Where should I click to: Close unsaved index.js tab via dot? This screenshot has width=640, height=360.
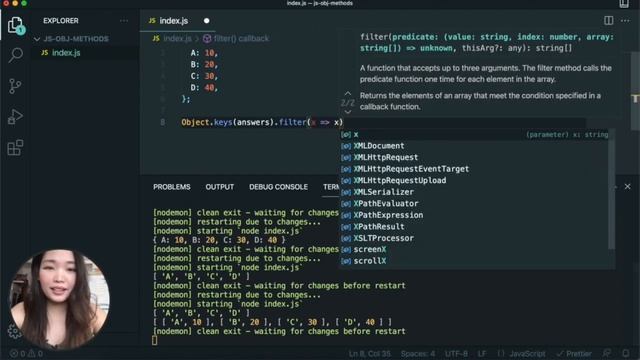pyautogui.click(x=207, y=20)
